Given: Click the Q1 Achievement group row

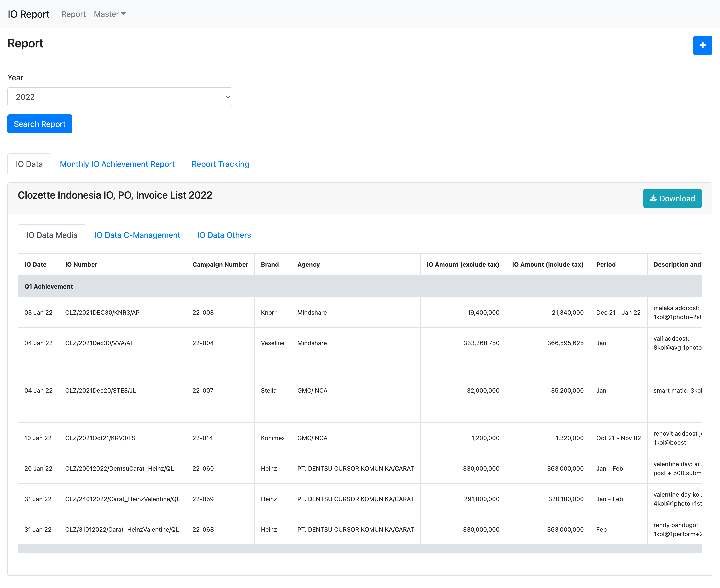Looking at the screenshot, I should 49,286.
